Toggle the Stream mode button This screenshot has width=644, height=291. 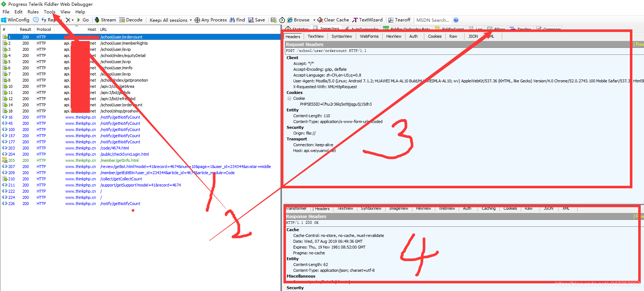[x=105, y=20]
